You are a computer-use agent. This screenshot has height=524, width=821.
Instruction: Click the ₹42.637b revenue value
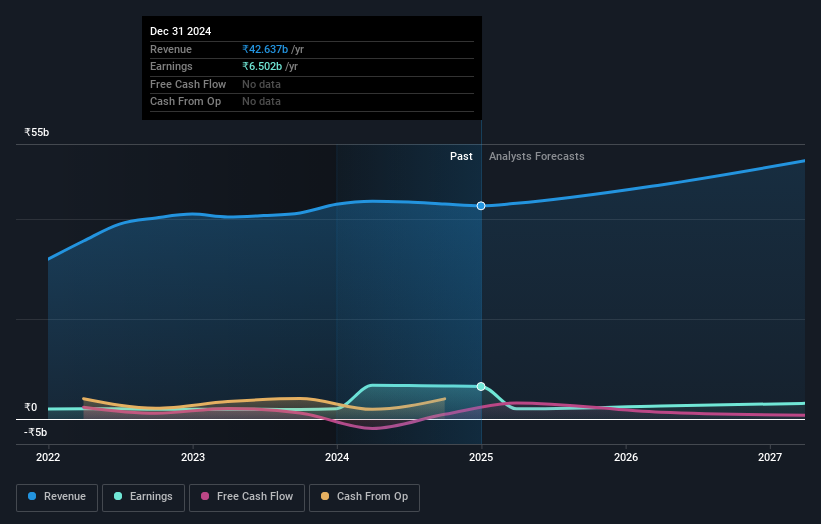[x=265, y=49]
